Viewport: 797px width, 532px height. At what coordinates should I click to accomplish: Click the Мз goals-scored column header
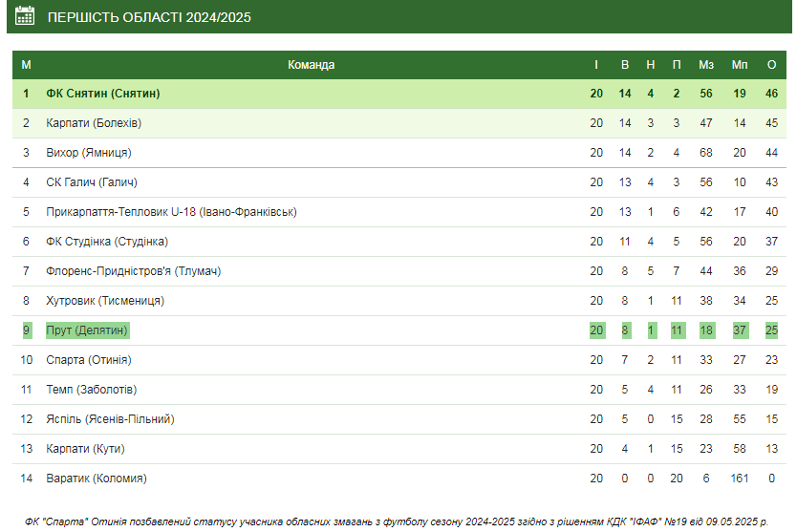click(706, 65)
